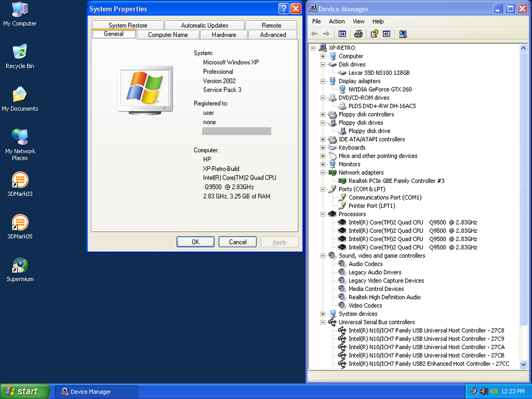Collapse Universal Serial Bus controllers

tap(323, 322)
